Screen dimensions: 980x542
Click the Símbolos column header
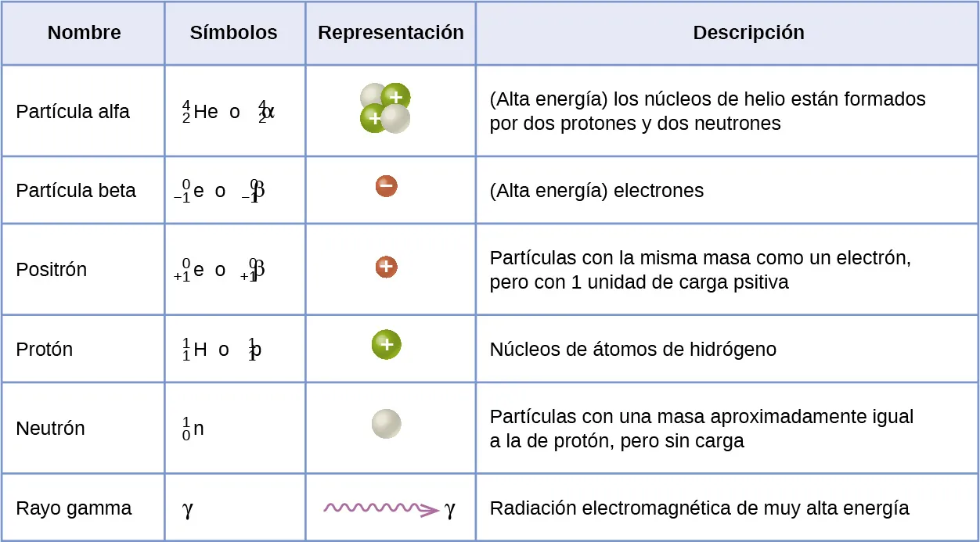coord(233,33)
